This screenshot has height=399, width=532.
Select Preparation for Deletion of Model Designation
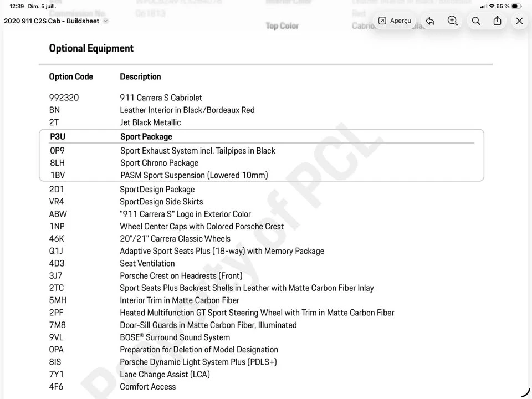point(199,350)
